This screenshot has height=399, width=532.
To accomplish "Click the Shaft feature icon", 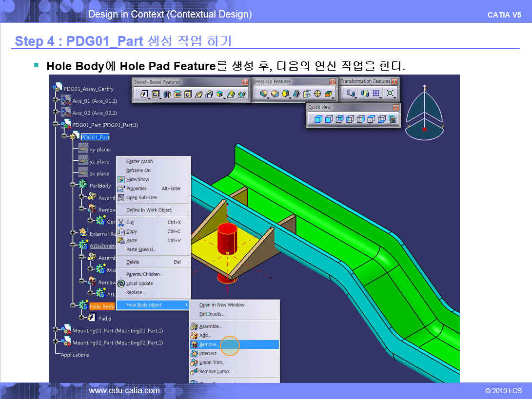I will 167,94.
